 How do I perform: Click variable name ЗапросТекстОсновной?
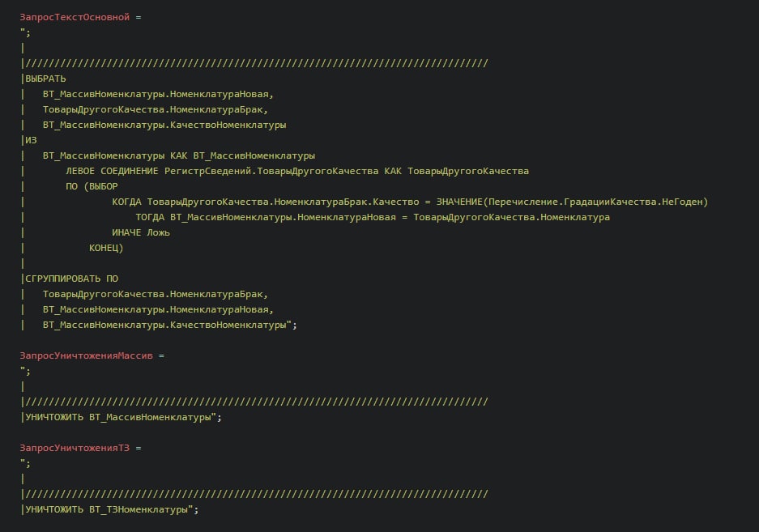(75, 17)
